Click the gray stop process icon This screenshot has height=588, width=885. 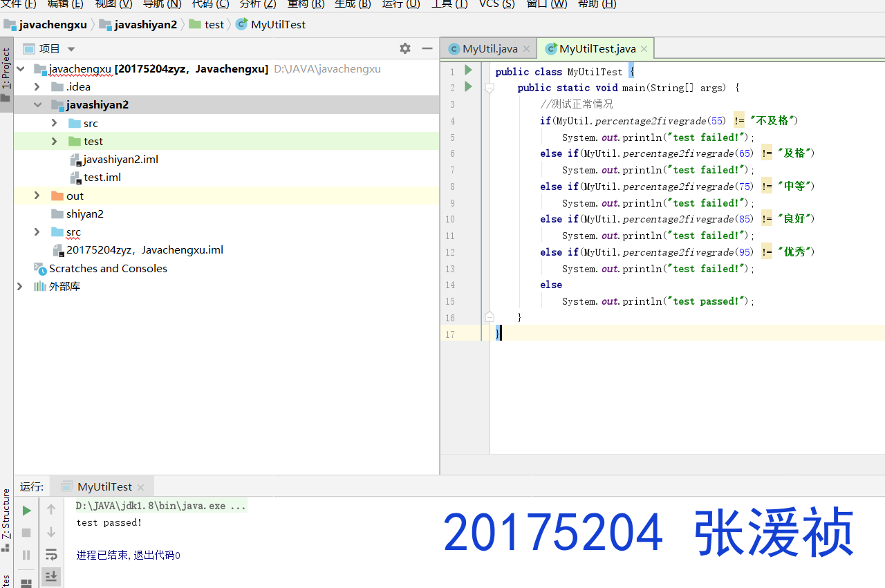click(x=26, y=533)
